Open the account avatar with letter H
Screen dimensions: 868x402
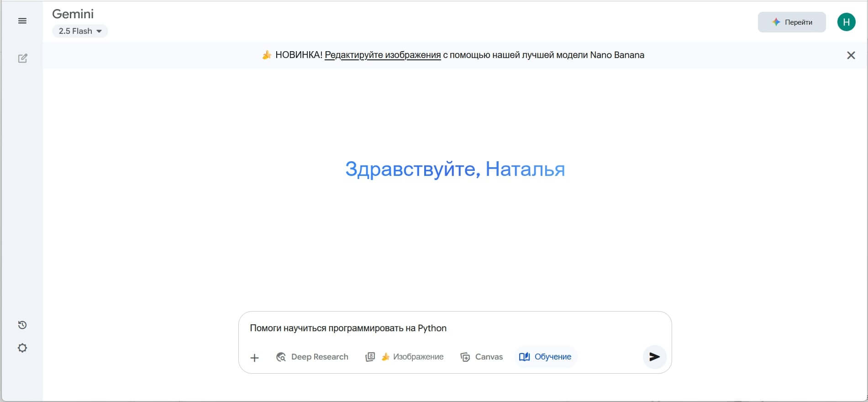pyautogui.click(x=846, y=22)
